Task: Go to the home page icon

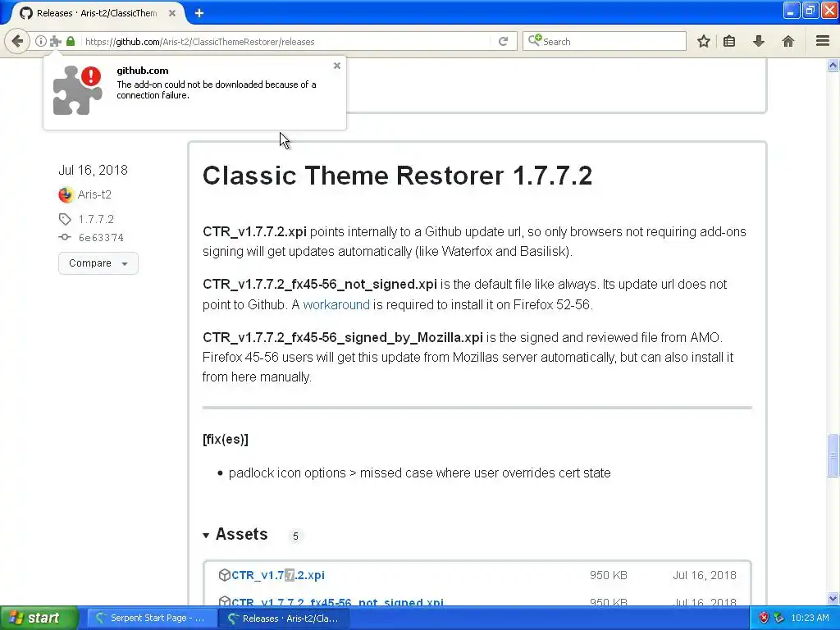Action: click(x=788, y=41)
